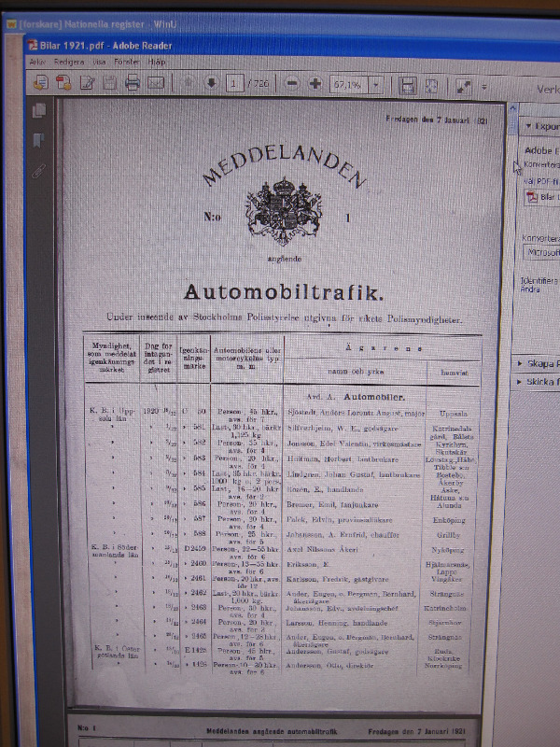
Task: Open the Hjälp menu
Action: point(156,62)
